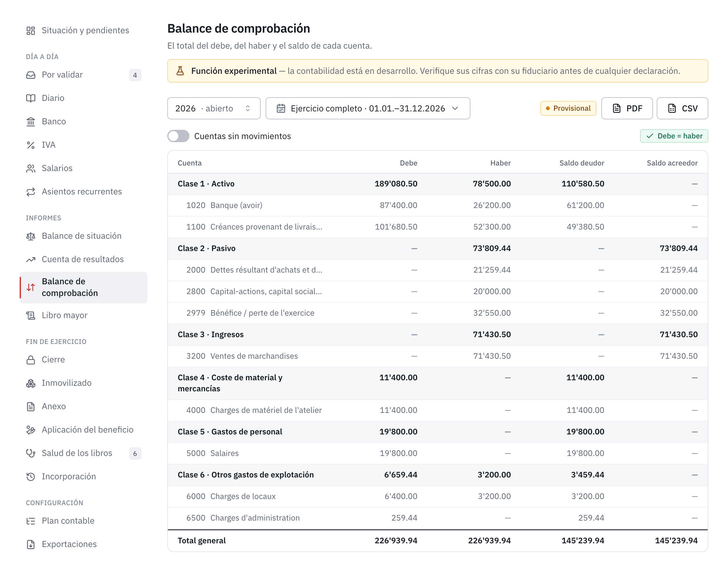Open Libro mayor in sidebar
728x587 pixels.
click(x=83, y=315)
